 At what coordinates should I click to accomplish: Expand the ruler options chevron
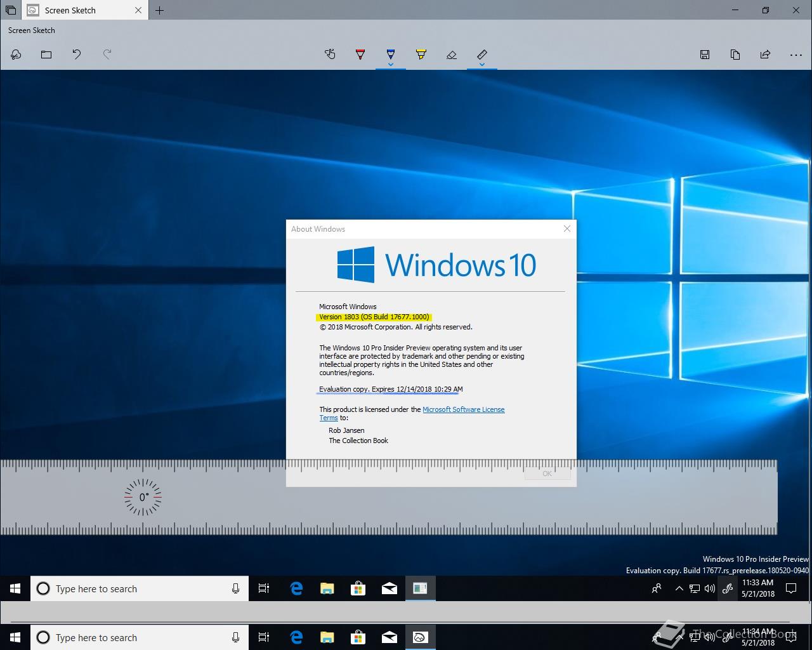[482, 64]
